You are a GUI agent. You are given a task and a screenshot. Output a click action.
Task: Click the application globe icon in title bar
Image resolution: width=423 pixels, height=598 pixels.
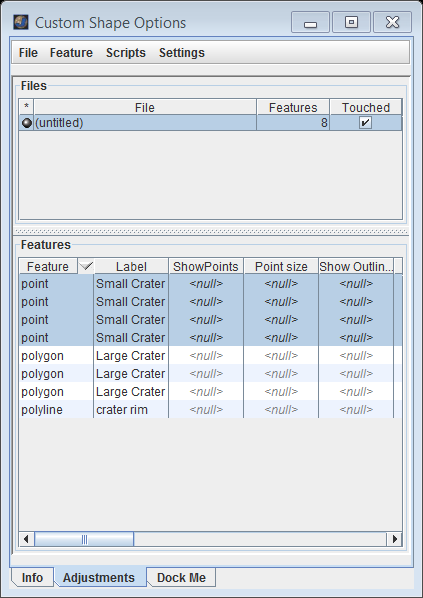[21, 23]
